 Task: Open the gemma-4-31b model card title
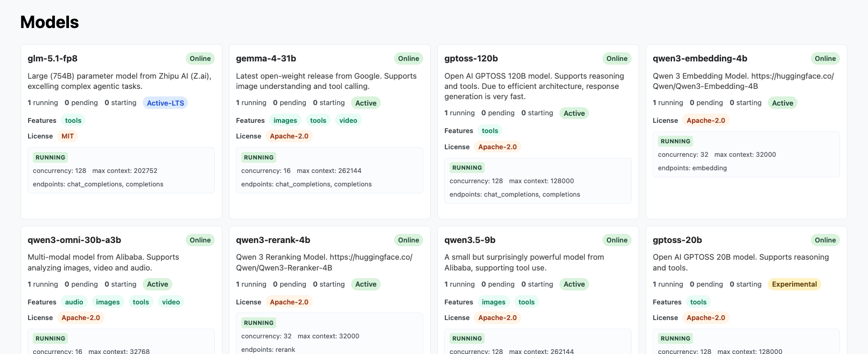266,58
